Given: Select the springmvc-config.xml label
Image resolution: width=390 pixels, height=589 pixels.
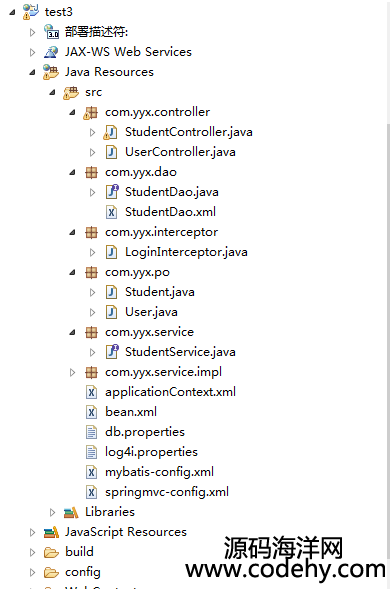Looking at the screenshot, I should click(x=167, y=492).
